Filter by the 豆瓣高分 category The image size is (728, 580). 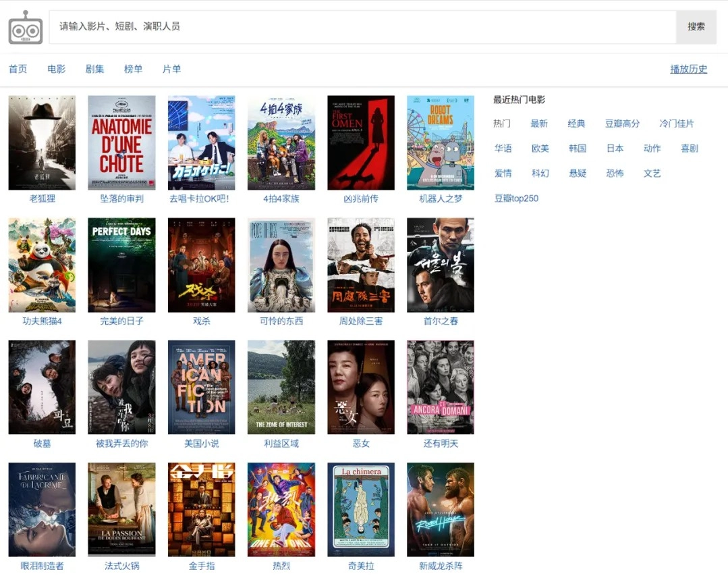622,124
